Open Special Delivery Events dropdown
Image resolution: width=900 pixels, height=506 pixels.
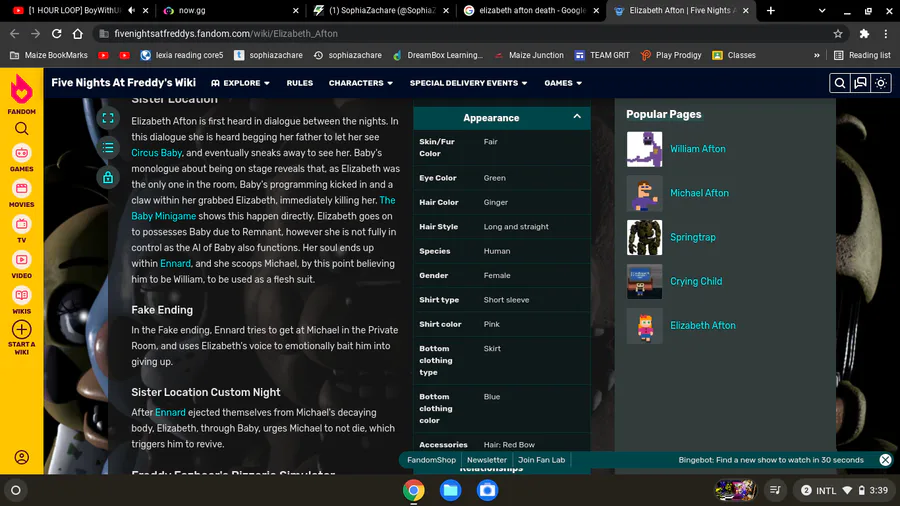point(468,83)
